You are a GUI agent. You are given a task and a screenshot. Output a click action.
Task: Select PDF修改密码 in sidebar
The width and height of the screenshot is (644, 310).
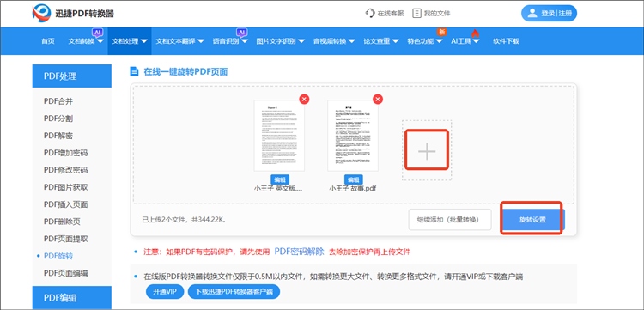click(x=66, y=170)
